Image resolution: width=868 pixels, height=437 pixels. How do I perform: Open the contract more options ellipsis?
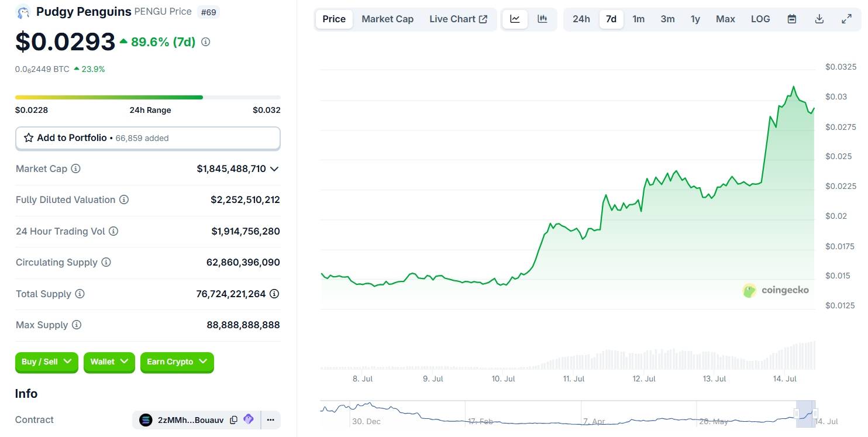270,419
